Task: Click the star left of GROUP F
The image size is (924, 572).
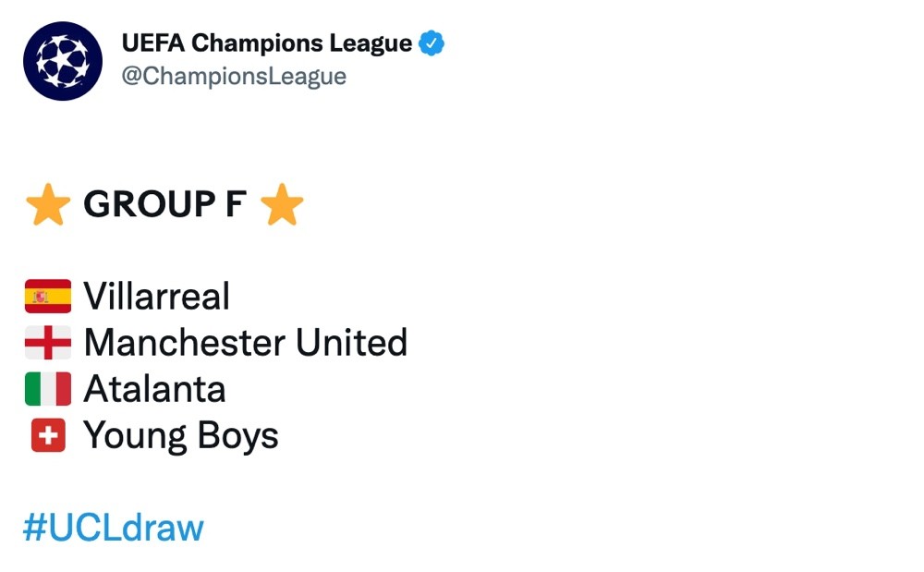Action: [48, 204]
